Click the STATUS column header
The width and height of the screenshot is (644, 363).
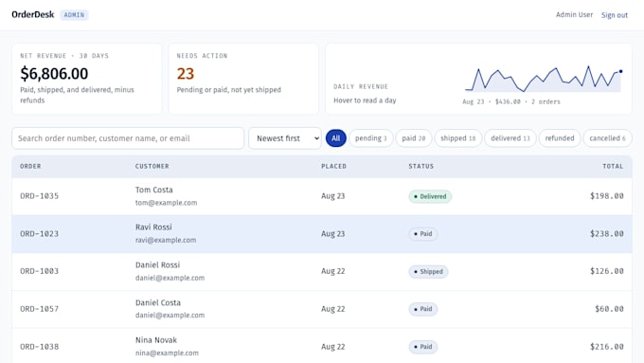point(421,166)
